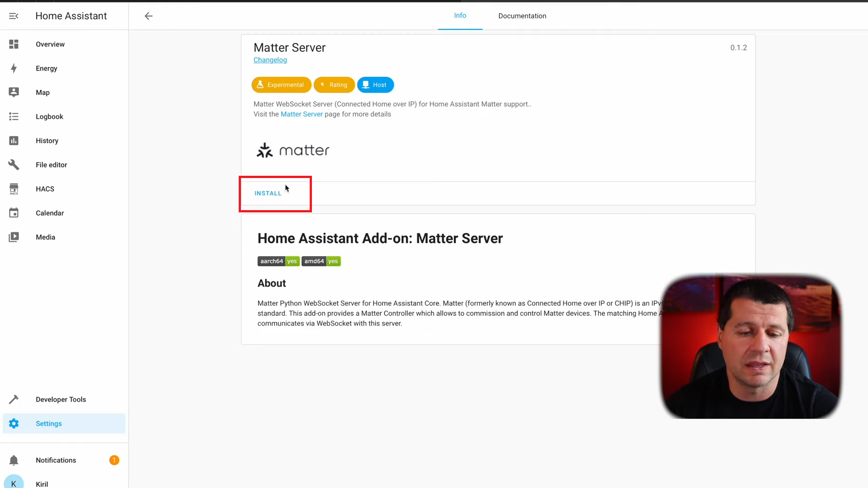Click the Rating badge filter
This screenshot has width=868, height=488.
tap(335, 84)
